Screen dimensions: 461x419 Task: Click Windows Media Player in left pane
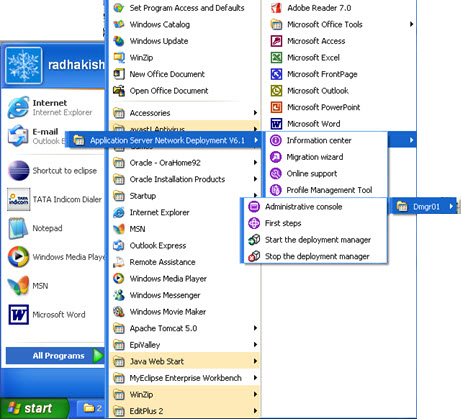(55, 257)
